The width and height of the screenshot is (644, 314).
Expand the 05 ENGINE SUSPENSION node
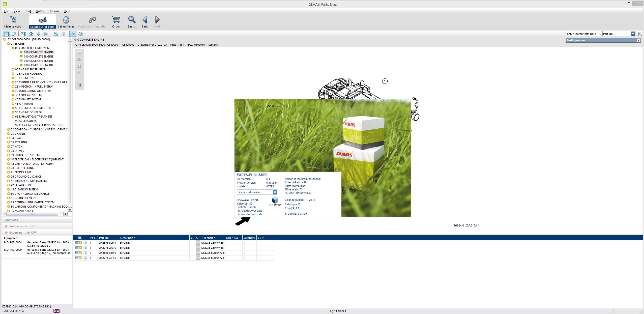(13, 69)
